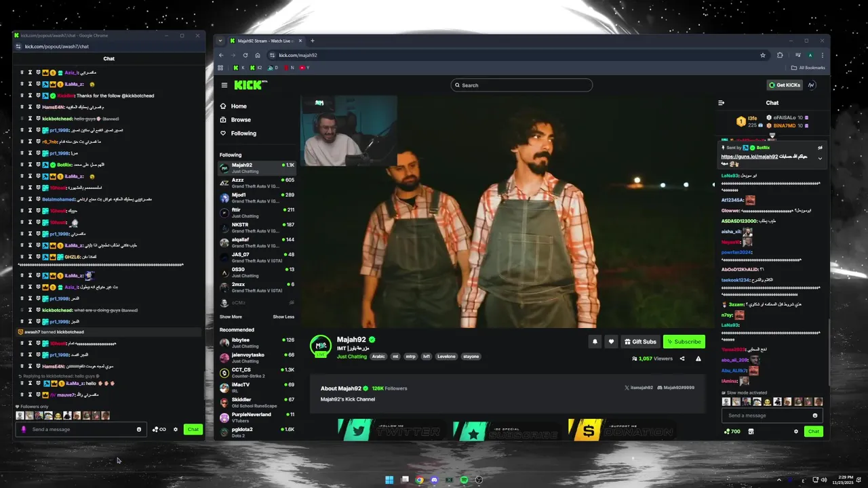Open emote picker in popout chat
Viewport: 868px width, 488px height.
(139, 429)
